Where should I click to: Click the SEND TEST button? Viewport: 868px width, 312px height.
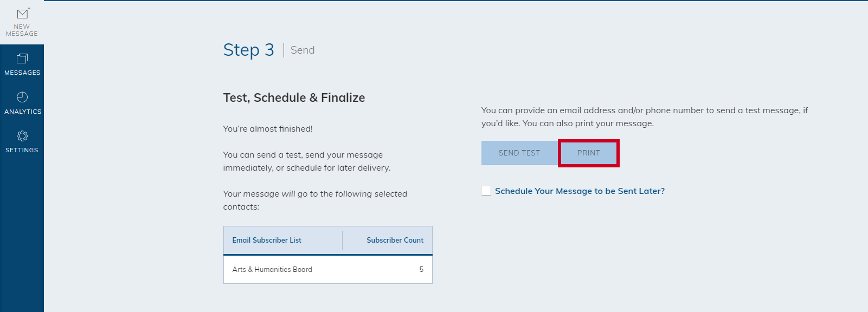tap(519, 153)
